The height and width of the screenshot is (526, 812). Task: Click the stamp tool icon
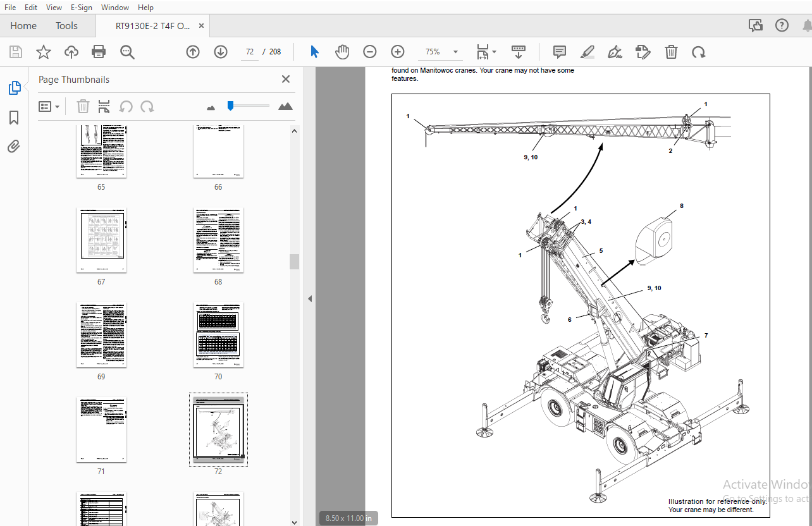(643, 52)
